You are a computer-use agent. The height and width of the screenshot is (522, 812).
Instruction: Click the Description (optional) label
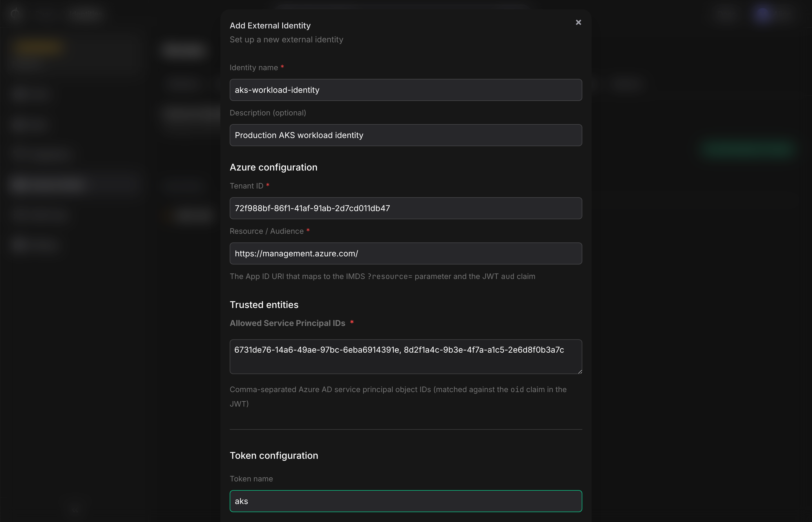point(268,113)
